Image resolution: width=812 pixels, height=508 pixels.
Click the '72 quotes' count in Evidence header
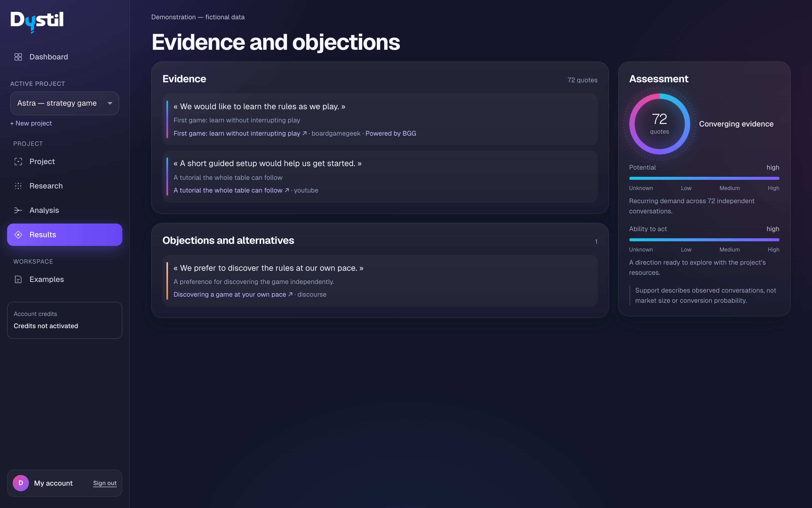[x=582, y=80]
